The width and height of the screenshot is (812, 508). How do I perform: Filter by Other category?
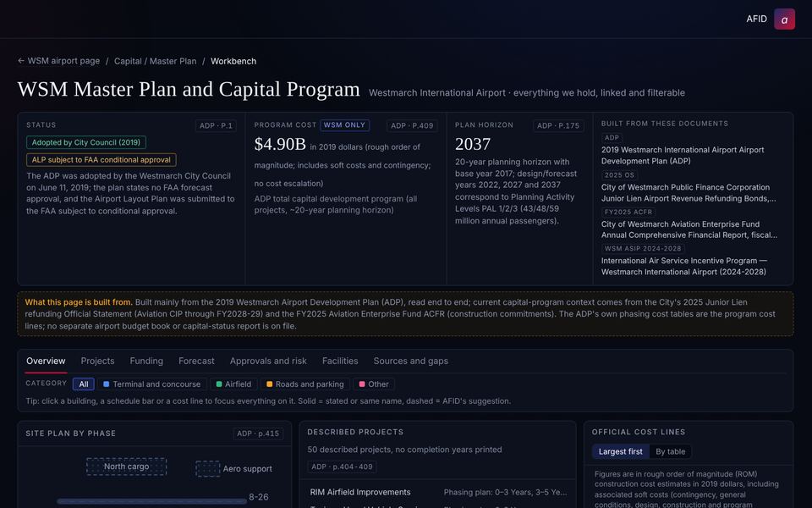click(374, 384)
